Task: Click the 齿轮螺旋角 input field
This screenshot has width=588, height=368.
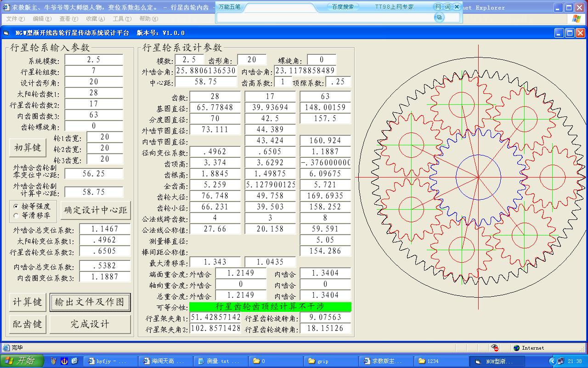Action: [94, 126]
